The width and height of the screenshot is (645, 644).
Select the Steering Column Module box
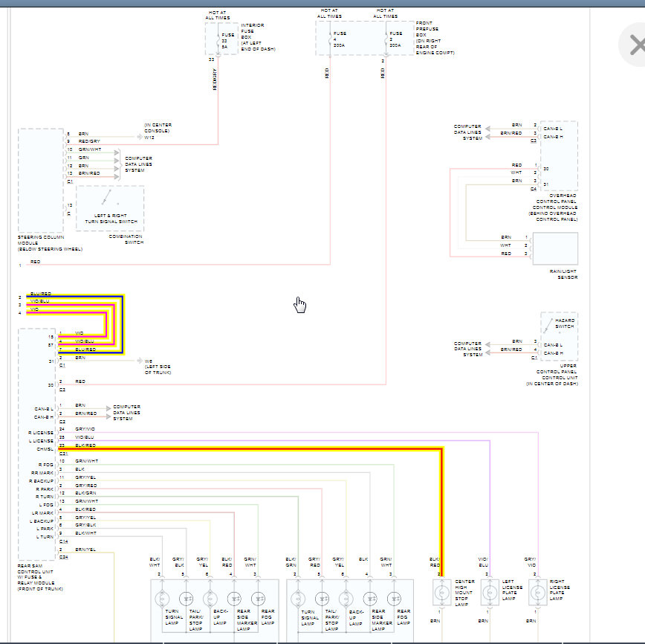(40, 181)
